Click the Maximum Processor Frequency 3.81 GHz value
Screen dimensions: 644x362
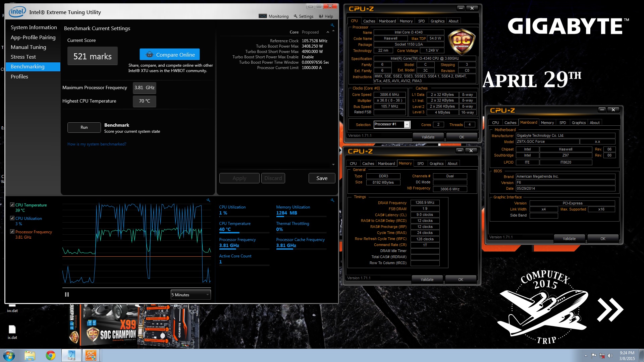pos(145,87)
